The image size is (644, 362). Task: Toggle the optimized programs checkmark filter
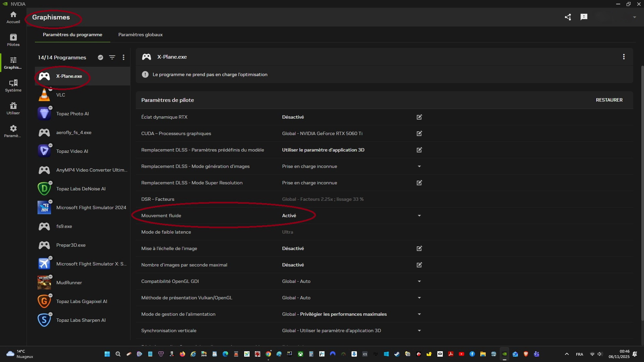coord(100,57)
